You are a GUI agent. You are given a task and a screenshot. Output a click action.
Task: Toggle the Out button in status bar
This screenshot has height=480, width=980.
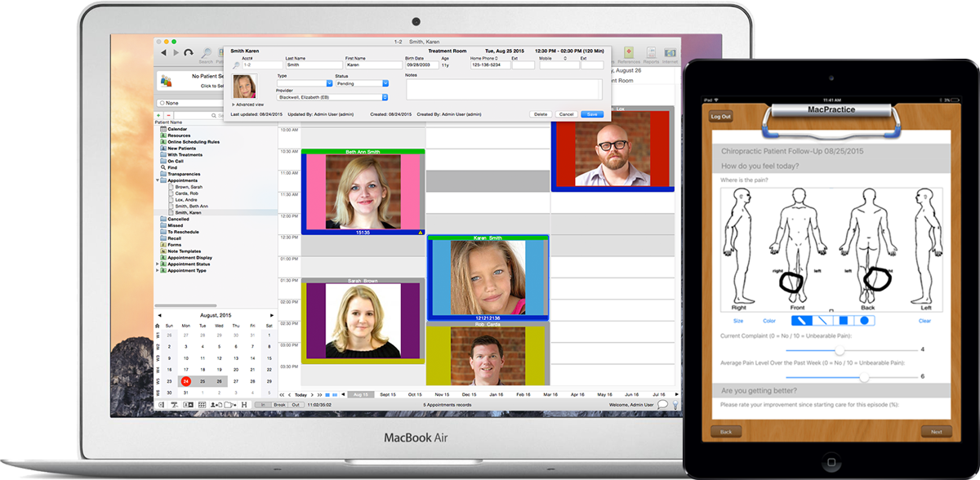coord(296,405)
